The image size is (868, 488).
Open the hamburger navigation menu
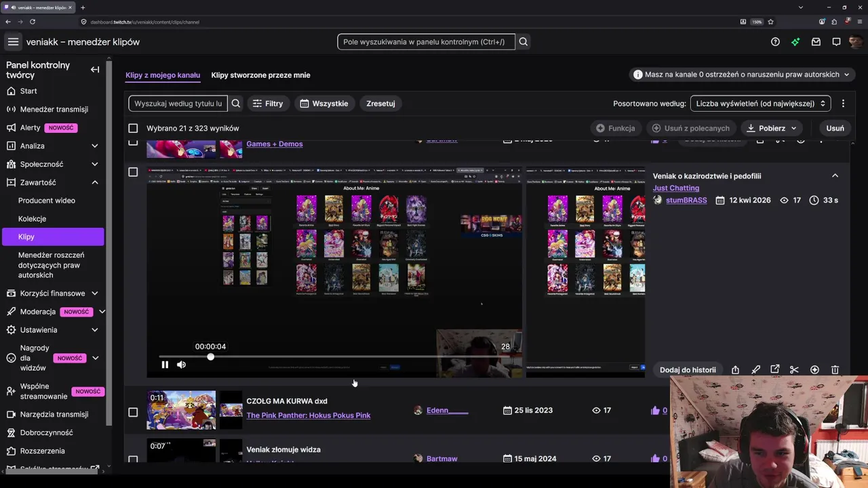[13, 42]
